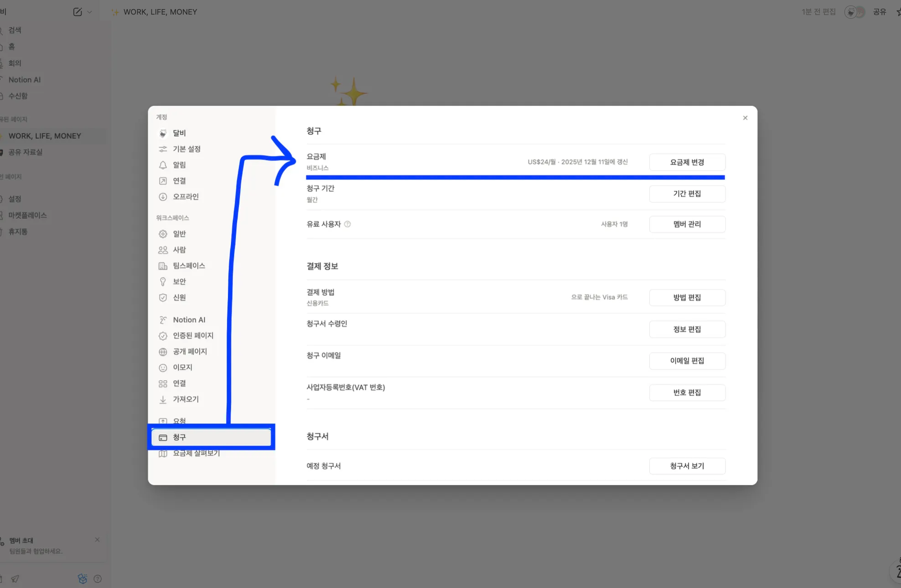Select the 보안 lightbulb item
The width and height of the screenshot is (901, 588).
coord(179,282)
